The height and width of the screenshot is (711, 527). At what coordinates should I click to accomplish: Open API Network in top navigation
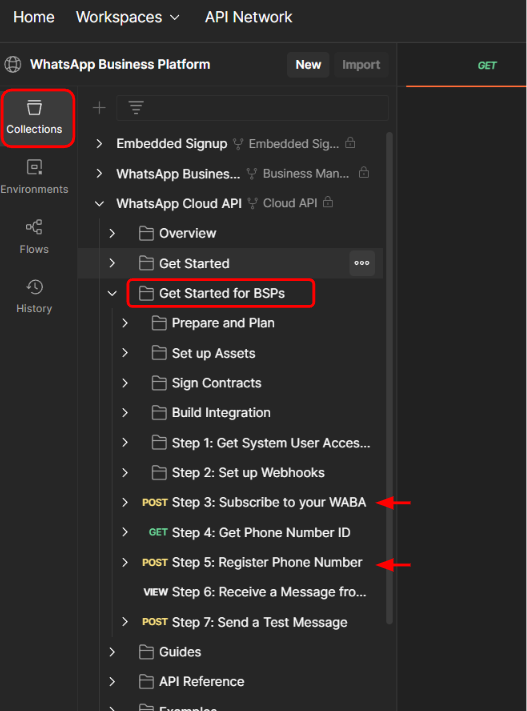249,17
